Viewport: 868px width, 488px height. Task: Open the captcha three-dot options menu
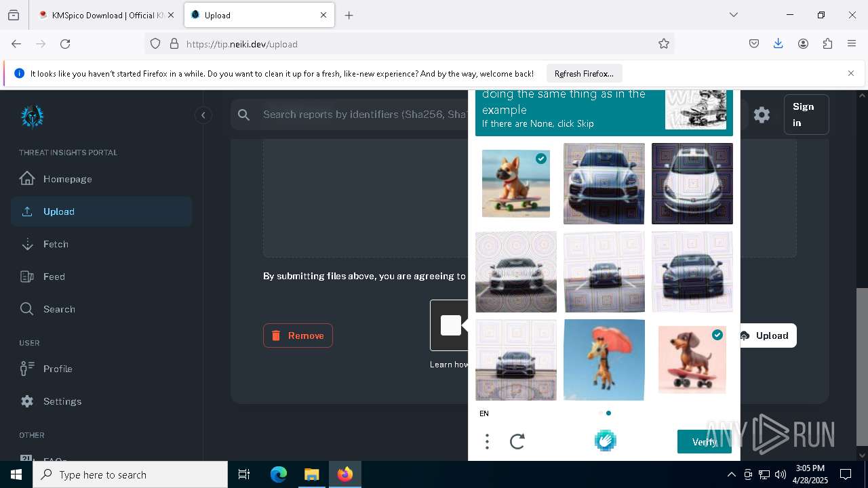point(487,442)
